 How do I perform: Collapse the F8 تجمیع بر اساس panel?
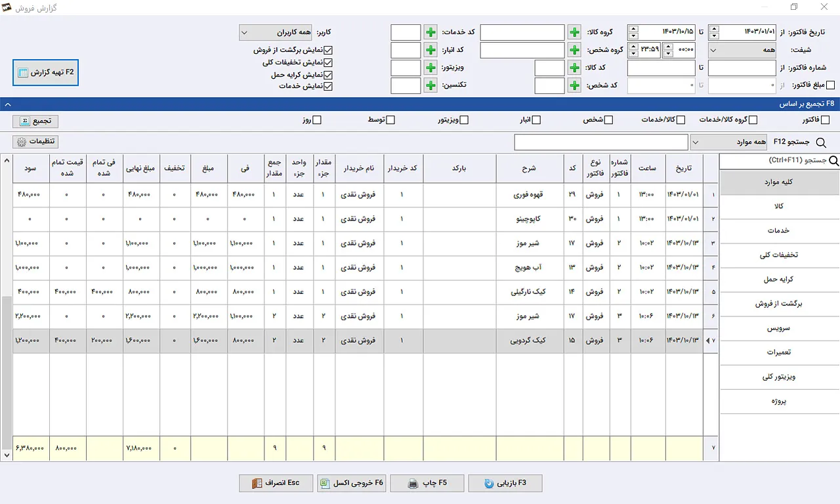pyautogui.click(x=8, y=104)
